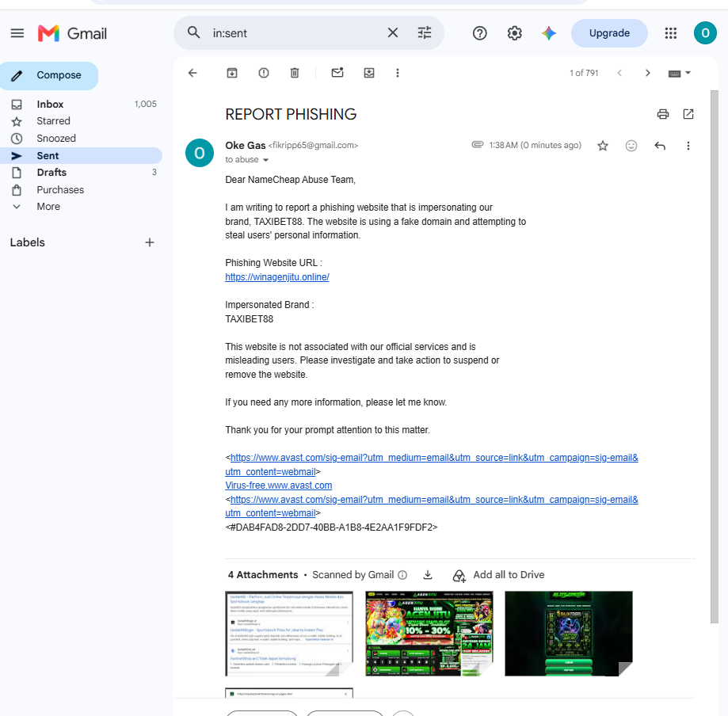Screen dimensions: 728x716
Task: Open the email in a new window
Action: click(x=688, y=114)
